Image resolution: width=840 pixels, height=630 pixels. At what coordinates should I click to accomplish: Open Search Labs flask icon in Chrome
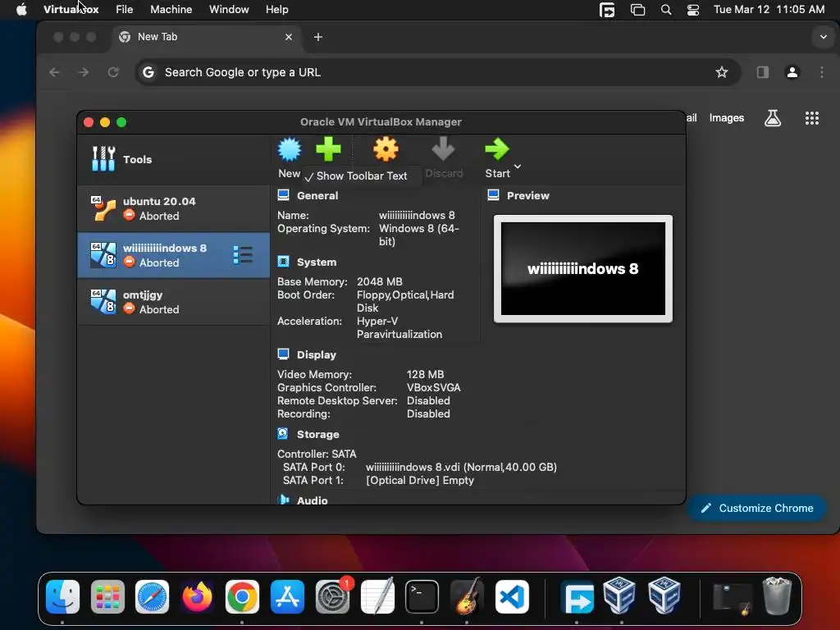[x=773, y=118]
